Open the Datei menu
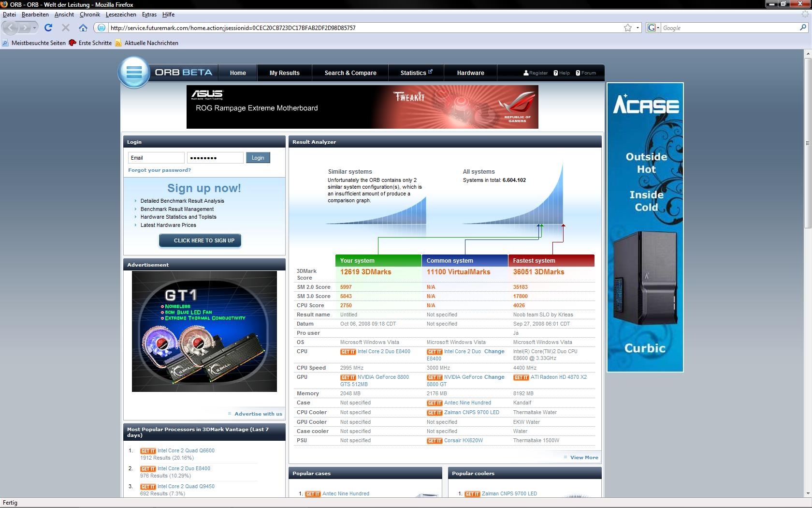Screen dimensions: 812x508 coord(9,15)
